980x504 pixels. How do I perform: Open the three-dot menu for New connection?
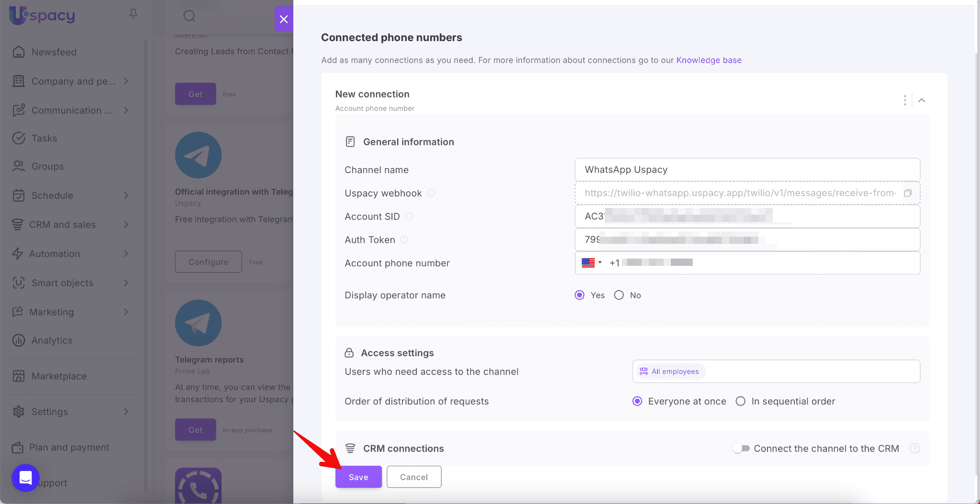(x=904, y=100)
